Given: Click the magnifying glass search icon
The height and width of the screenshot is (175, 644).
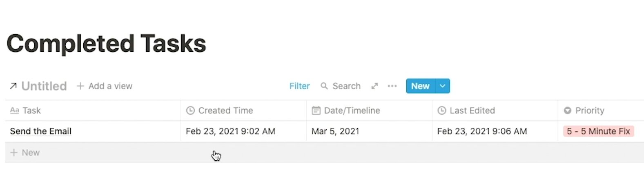Looking at the screenshot, I should click(x=324, y=86).
